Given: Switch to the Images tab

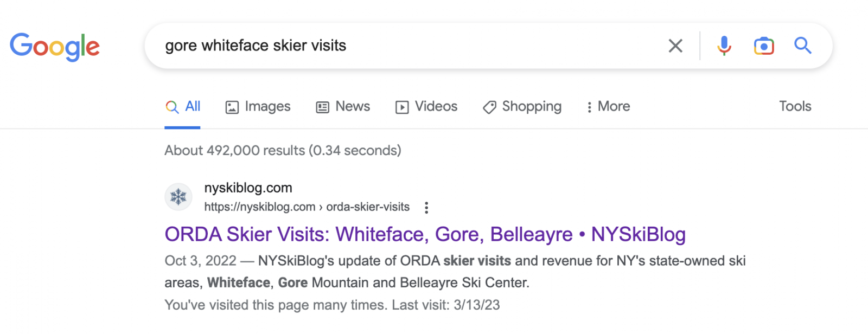Looking at the screenshot, I should (x=258, y=107).
